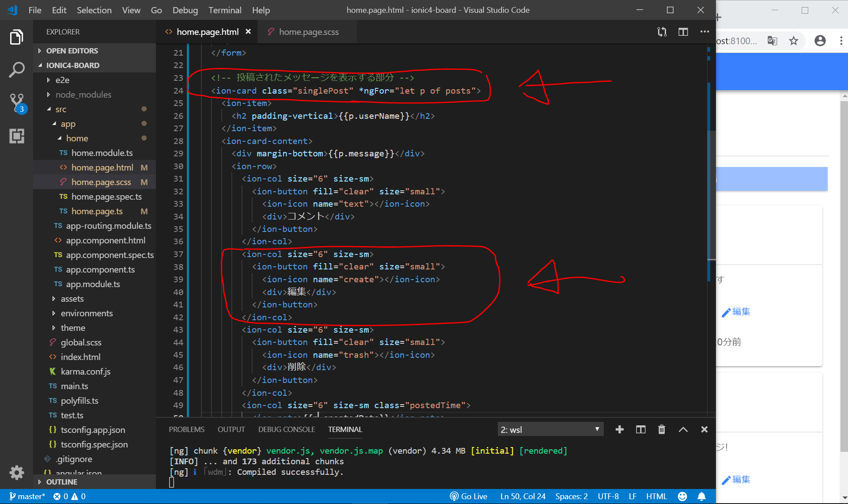
Task: Open the Search view in activity bar
Action: [x=16, y=69]
